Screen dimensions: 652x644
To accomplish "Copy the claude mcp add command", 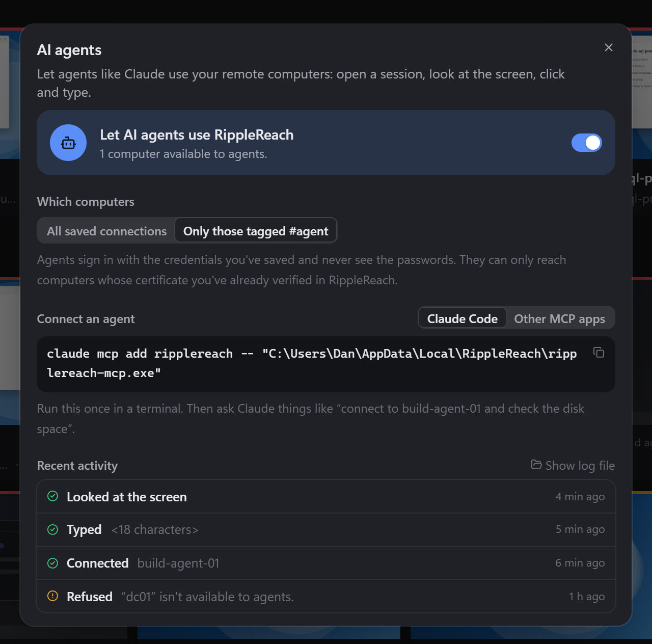I will 599,353.
